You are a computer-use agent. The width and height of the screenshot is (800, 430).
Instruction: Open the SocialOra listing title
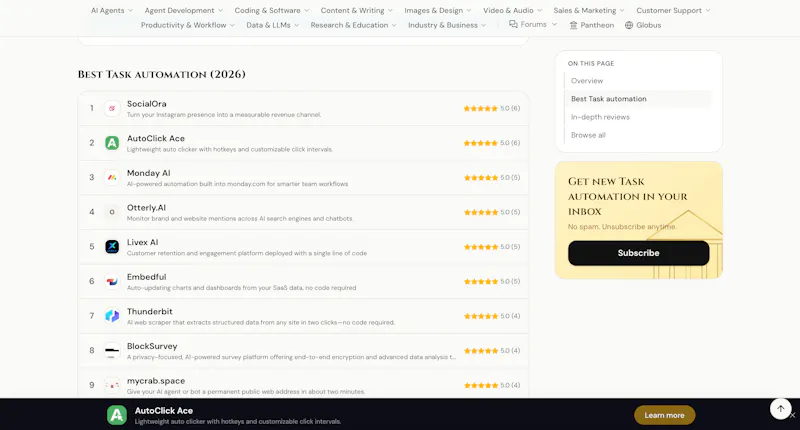pyautogui.click(x=146, y=104)
